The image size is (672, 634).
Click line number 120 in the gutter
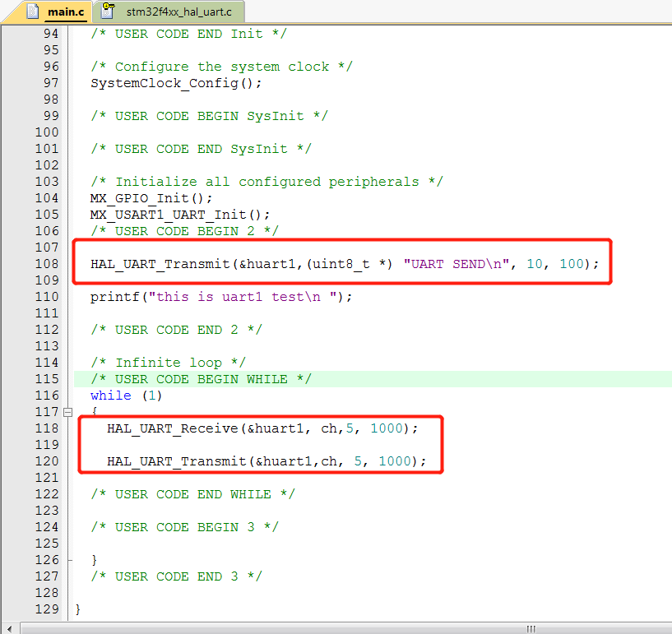click(47, 461)
